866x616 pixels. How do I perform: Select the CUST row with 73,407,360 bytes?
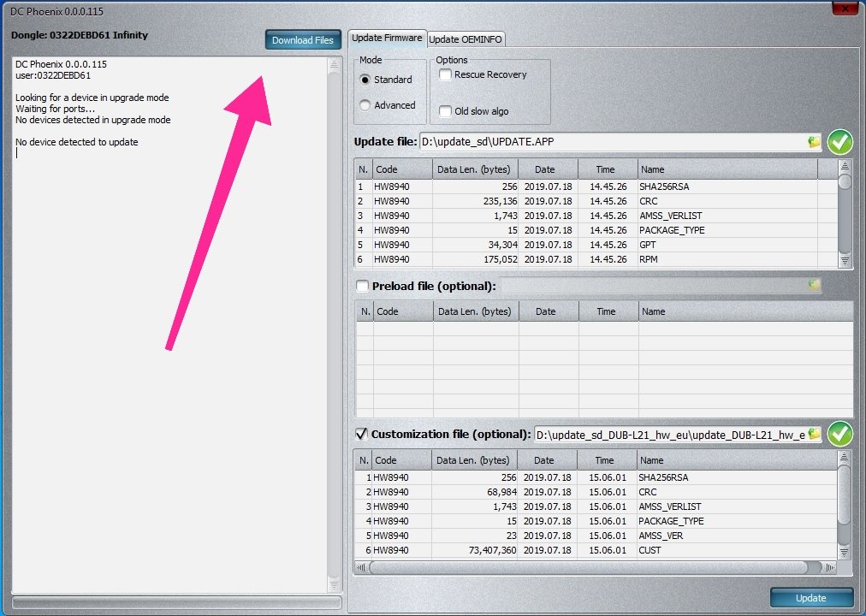click(596, 550)
